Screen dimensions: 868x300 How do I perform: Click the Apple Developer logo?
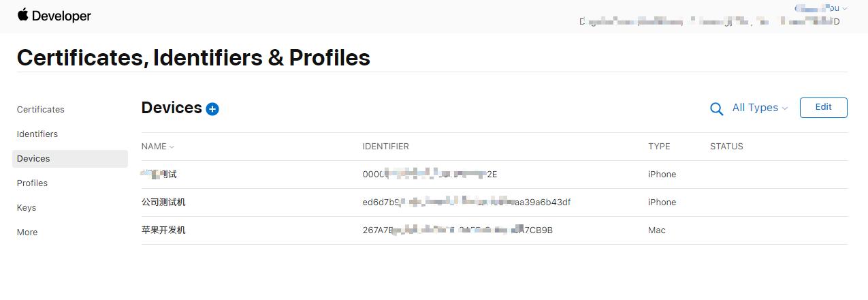tap(23, 15)
